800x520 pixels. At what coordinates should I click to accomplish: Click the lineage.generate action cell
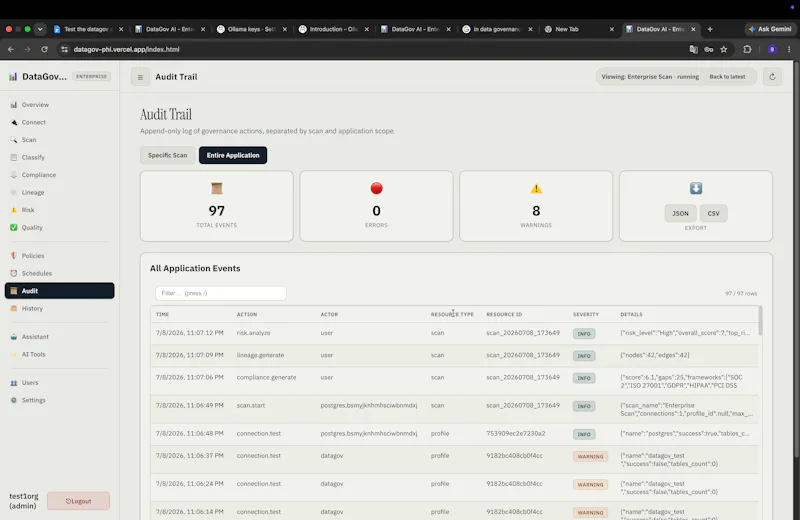260,355
